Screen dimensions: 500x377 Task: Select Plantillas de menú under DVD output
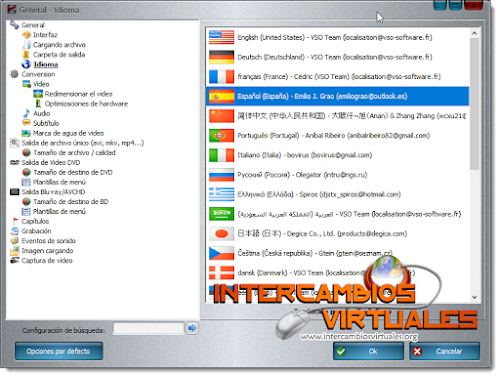(x=59, y=182)
